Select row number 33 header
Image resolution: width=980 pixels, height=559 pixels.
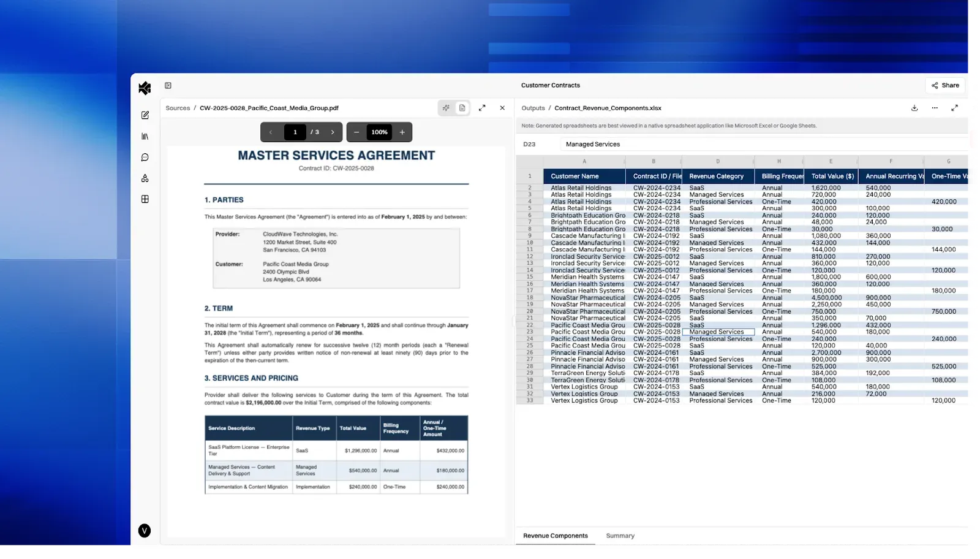pyautogui.click(x=530, y=401)
